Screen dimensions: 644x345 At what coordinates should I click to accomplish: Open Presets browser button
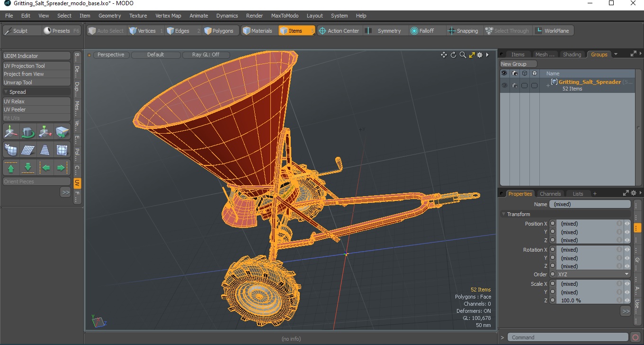pyautogui.click(x=62, y=31)
